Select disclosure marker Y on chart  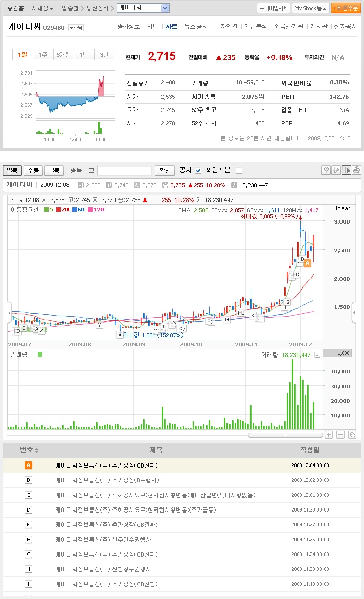click(x=99, y=325)
